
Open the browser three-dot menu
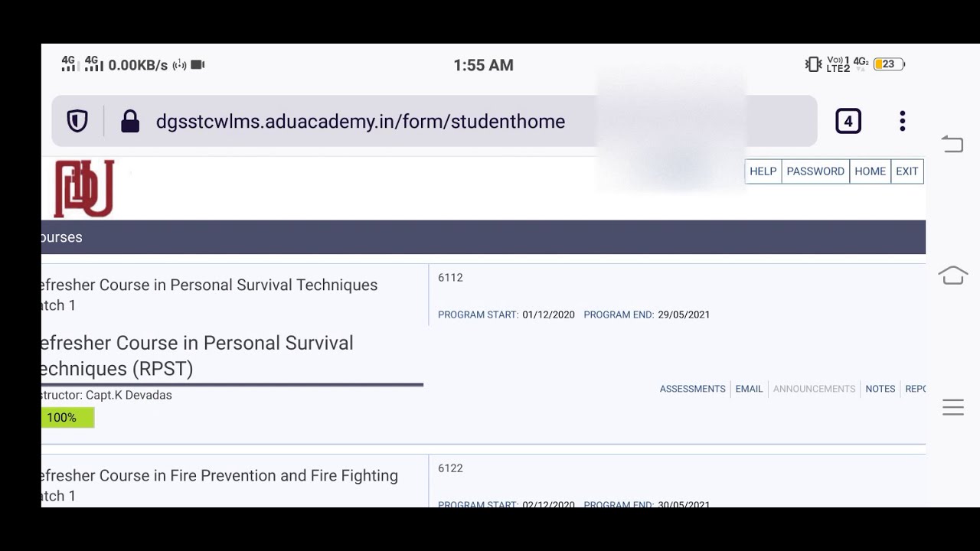(903, 121)
